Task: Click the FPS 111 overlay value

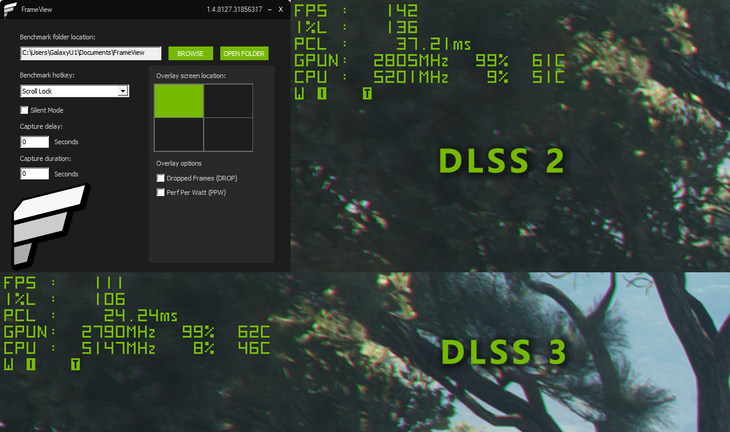Action: coord(109,283)
